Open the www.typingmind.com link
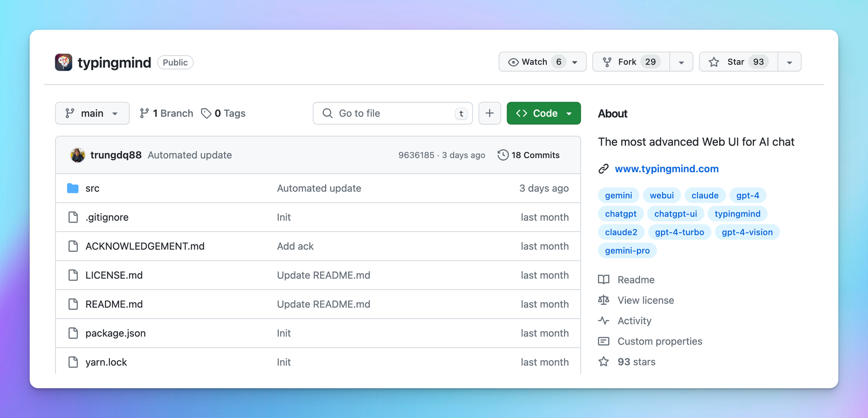The height and width of the screenshot is (418, 868). point(667,169)
